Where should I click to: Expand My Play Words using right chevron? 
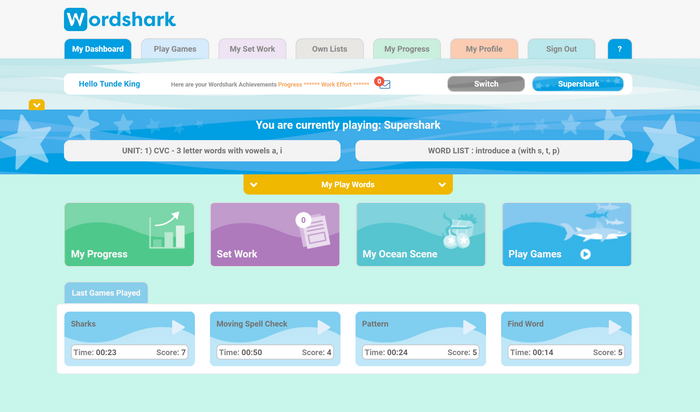442,185
